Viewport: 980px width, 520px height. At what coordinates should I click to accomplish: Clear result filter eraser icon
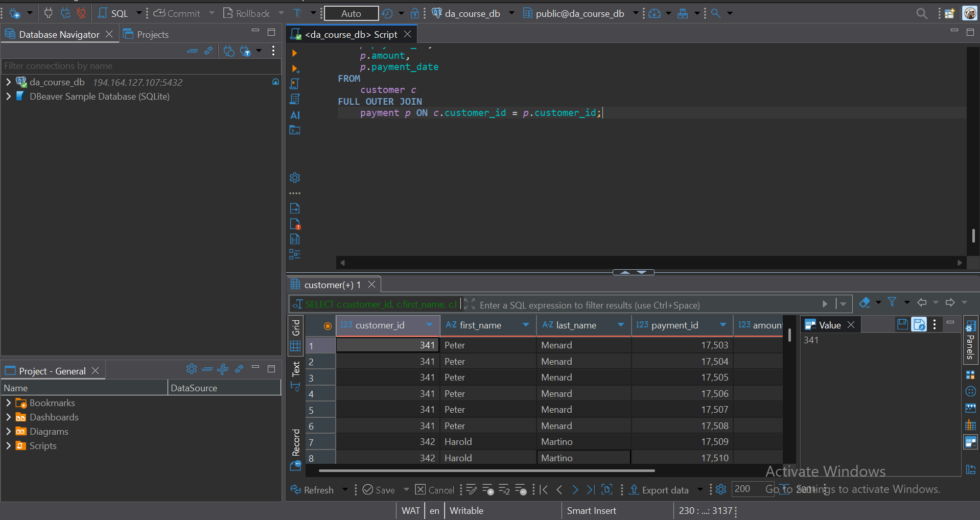coord(865,303)
